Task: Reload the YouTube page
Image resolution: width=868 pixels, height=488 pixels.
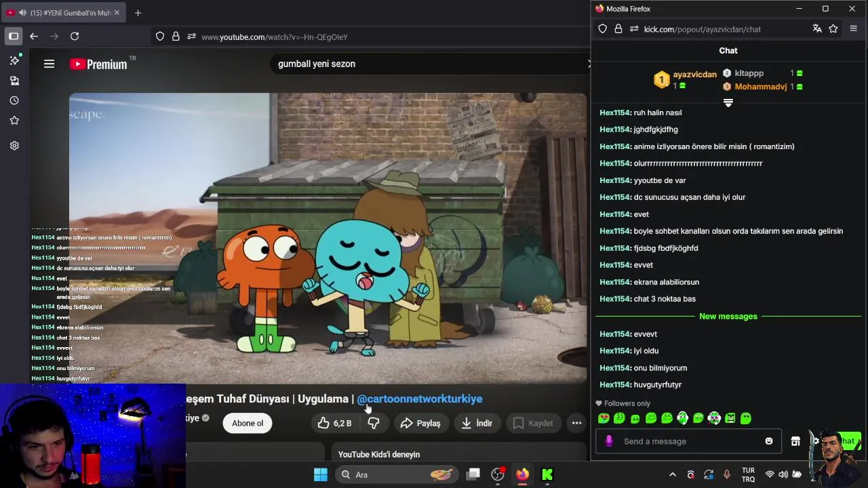Action: coord(75,37)
